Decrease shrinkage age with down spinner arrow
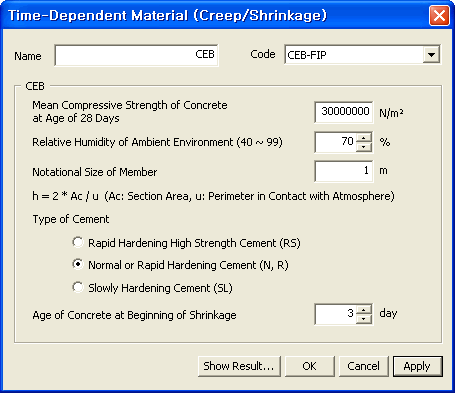Viewport: 455px width, 393px height. tap(364, 319)
